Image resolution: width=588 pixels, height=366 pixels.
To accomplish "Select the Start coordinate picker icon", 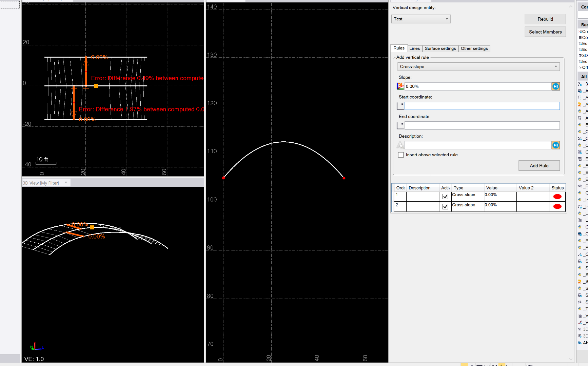I will [400, 105].
